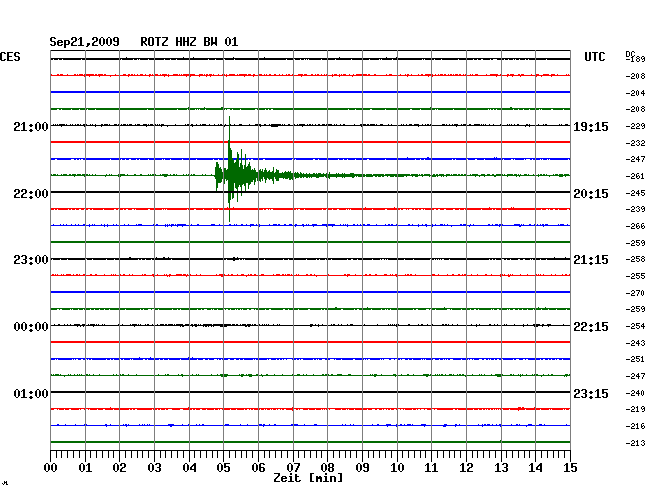Click the DC offset value -251
650x494 pixels.
(x=635, y=359)
